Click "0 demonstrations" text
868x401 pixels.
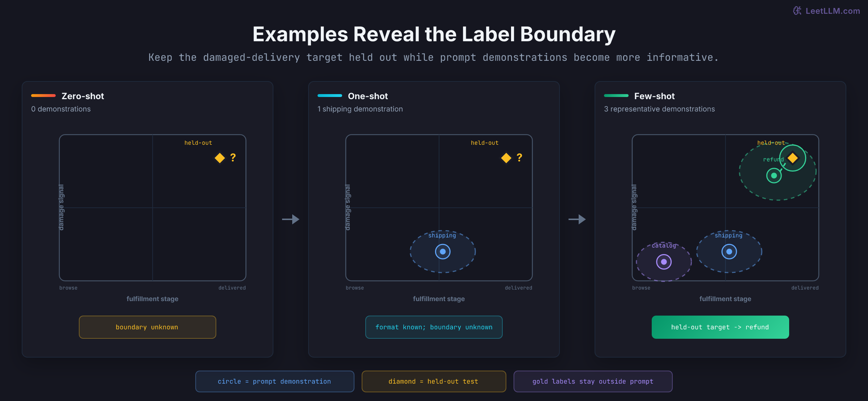(x=61, y=109)
